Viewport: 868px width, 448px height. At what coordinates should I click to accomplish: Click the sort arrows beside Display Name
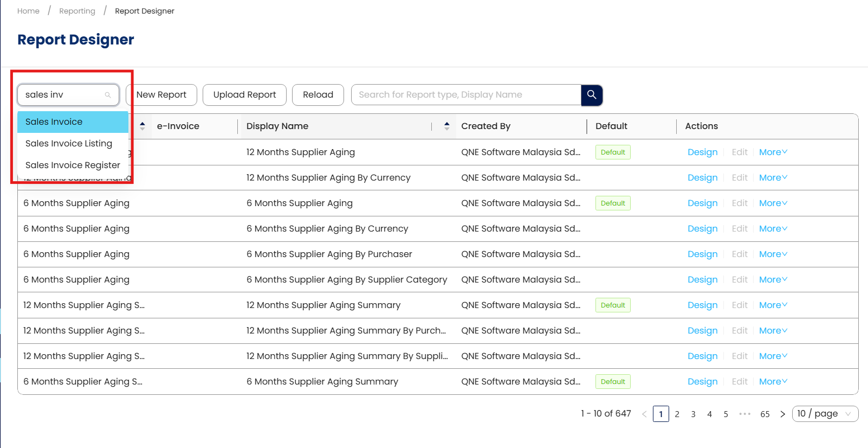click(x=446, y=126)
